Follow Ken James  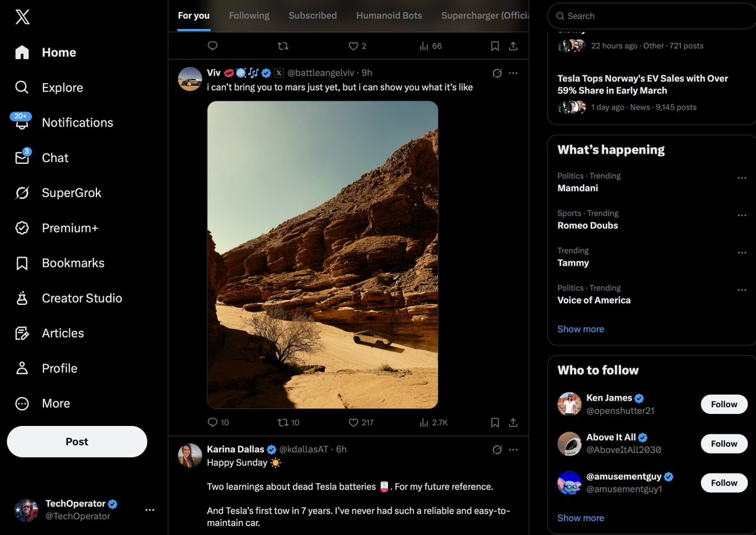coord(723,404)
